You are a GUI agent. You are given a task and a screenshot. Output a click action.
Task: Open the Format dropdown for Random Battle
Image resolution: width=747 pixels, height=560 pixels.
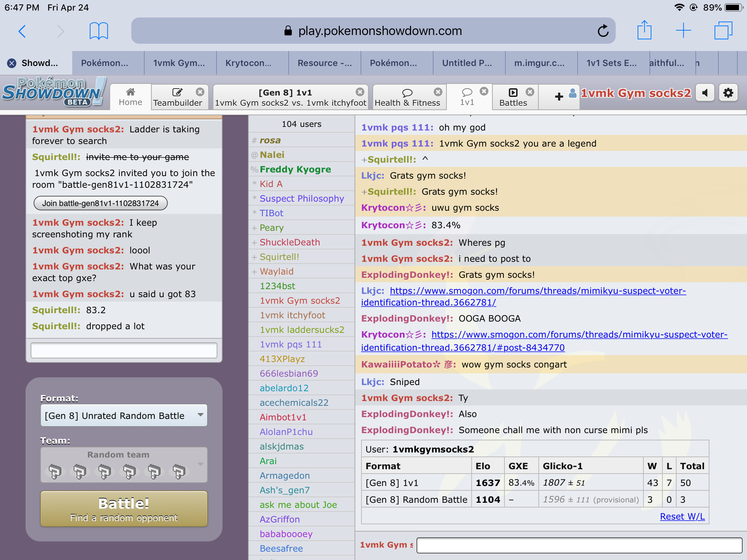coord(124,416)
